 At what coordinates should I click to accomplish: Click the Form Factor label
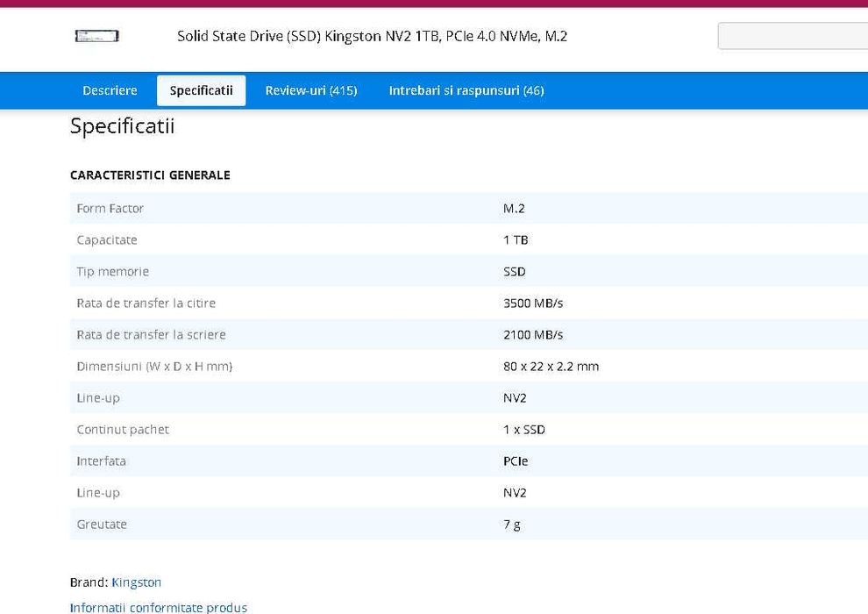110,209
